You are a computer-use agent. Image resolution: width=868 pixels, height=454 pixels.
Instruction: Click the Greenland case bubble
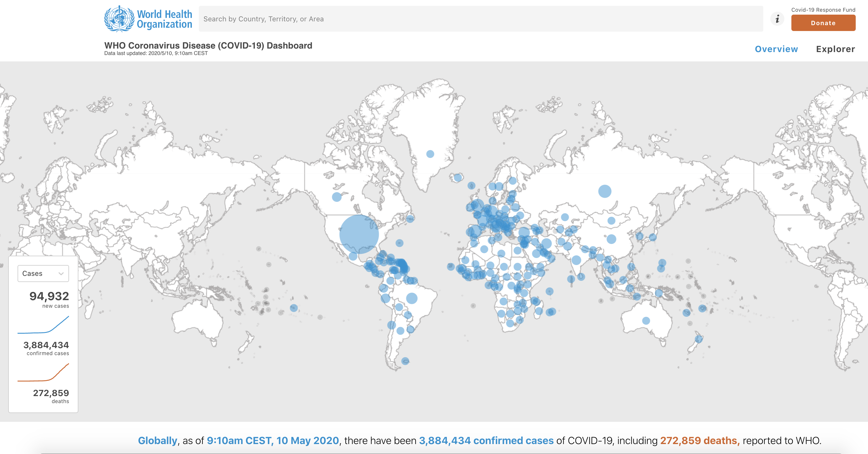430,154
